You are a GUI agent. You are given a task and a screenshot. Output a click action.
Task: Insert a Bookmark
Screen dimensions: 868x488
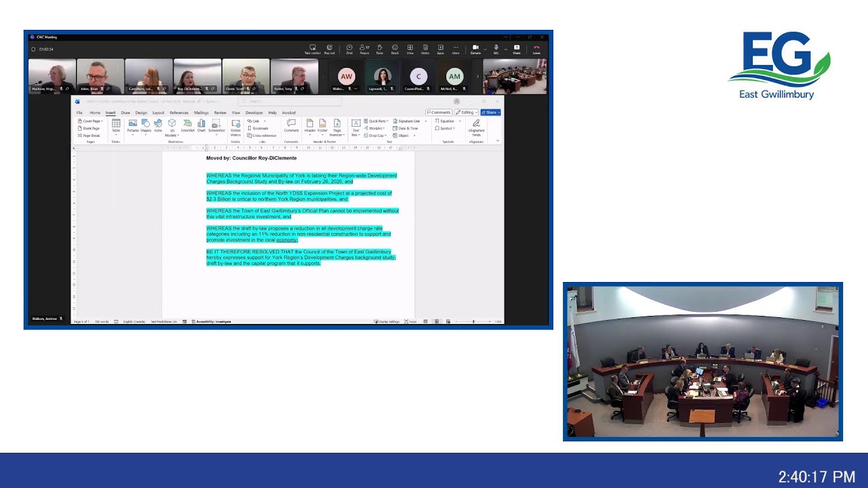coord(258,128)
